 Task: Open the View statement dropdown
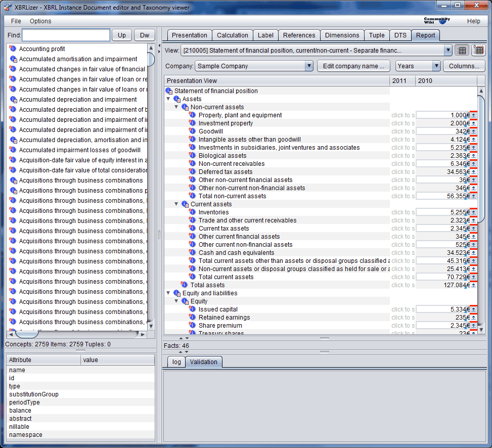(448, 50)
